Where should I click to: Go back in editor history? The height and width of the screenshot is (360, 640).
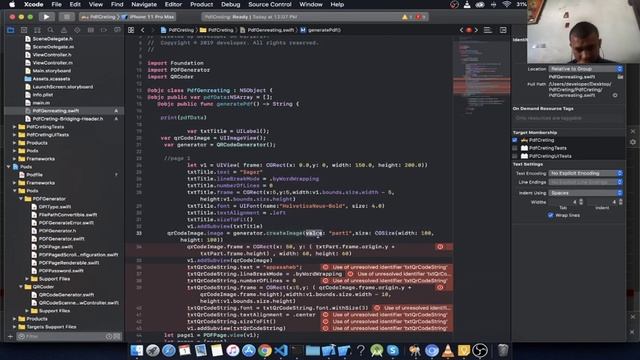(x=142, y=30)
